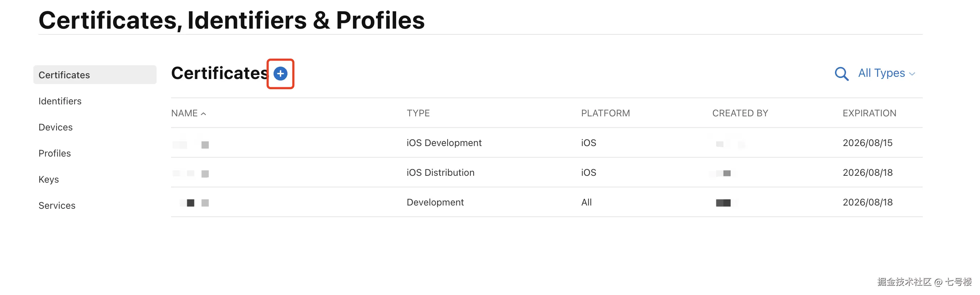Click the 2026/08/15 expiration date
This screenshot has width=980, height=295.
[867, 143]
